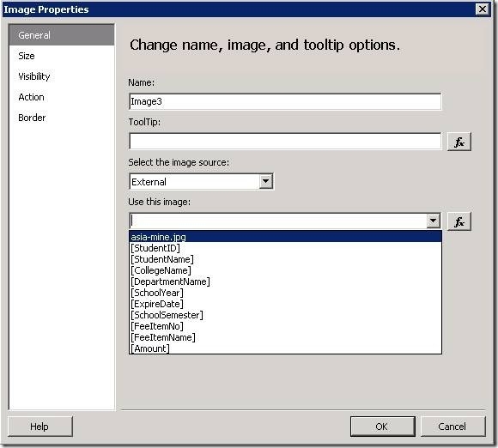Switch to the Size page
The image size is (498, 448).
pos(62,56)
